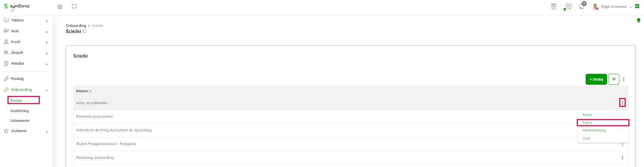Click the green lightbulb tips icon

coord(639,21)
